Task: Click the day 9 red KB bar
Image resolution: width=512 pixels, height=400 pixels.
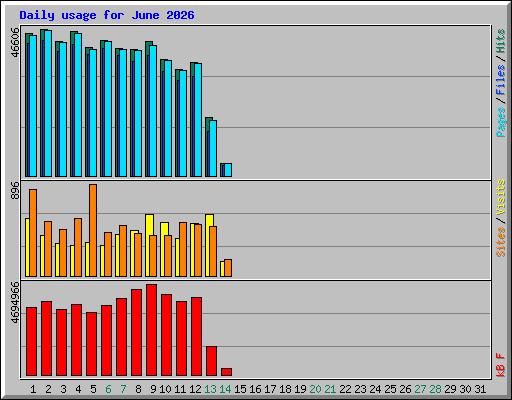Action: click(x=151, y=330)
